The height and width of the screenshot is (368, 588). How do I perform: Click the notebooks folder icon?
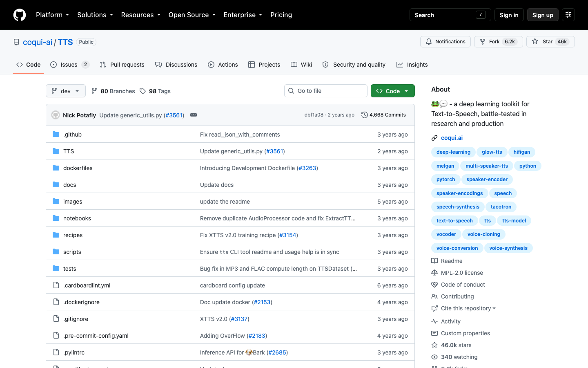[x=56, y=218]
